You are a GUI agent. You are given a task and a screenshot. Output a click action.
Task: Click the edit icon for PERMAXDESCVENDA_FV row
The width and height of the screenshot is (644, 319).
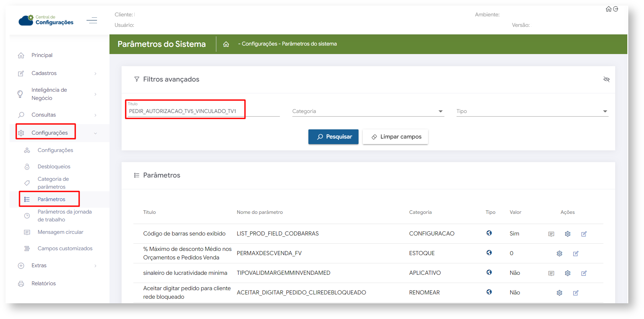(x=576, y=253)
